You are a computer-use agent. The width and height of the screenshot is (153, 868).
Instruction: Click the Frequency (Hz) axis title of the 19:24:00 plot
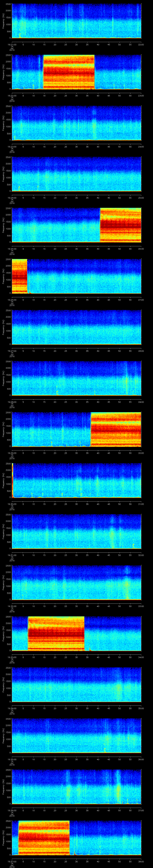[x=3, y=174]
